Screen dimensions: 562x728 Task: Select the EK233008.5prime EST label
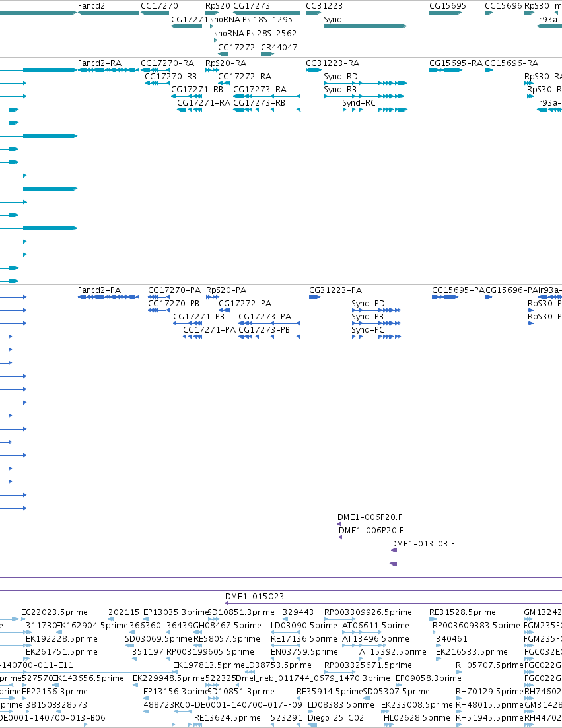point(417,705)
